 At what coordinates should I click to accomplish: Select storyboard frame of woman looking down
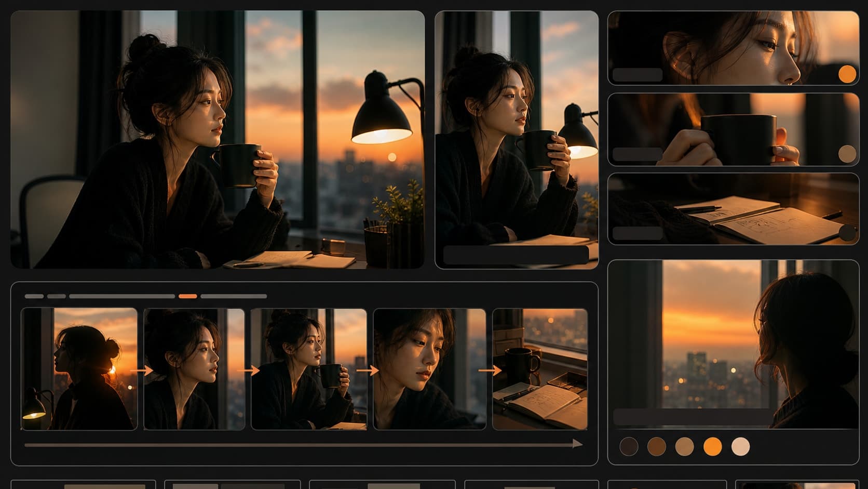430,369
